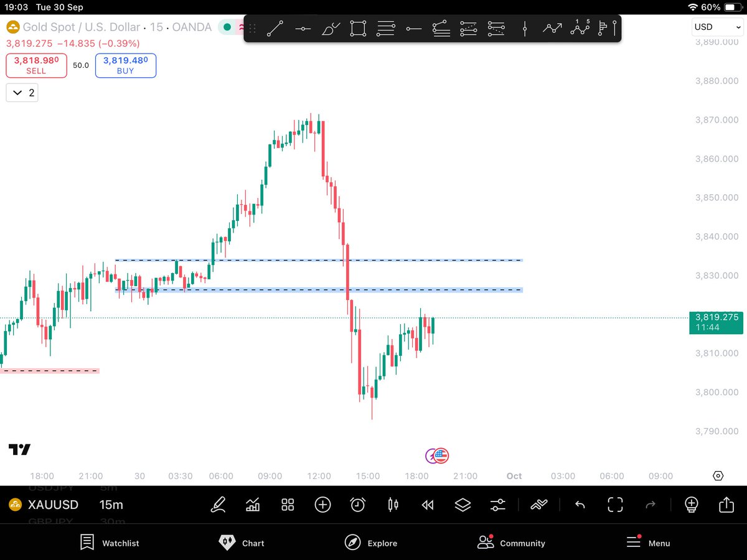Tap the red SELL price button

pos(36,65)
